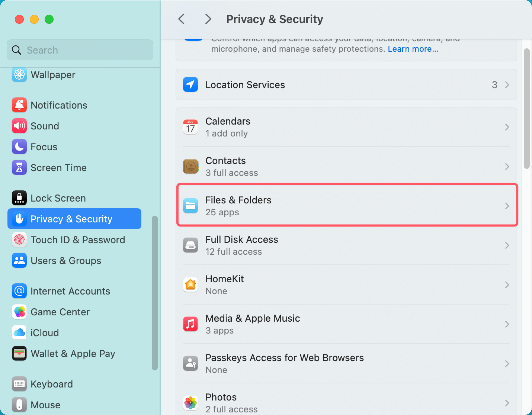Expand the Contacts row chevron

[507, 166]
